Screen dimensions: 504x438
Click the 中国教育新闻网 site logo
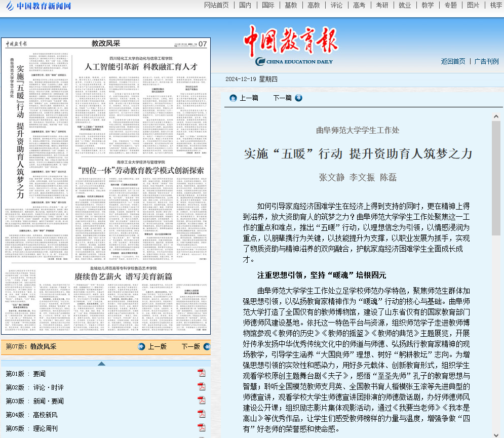(38, 6)
